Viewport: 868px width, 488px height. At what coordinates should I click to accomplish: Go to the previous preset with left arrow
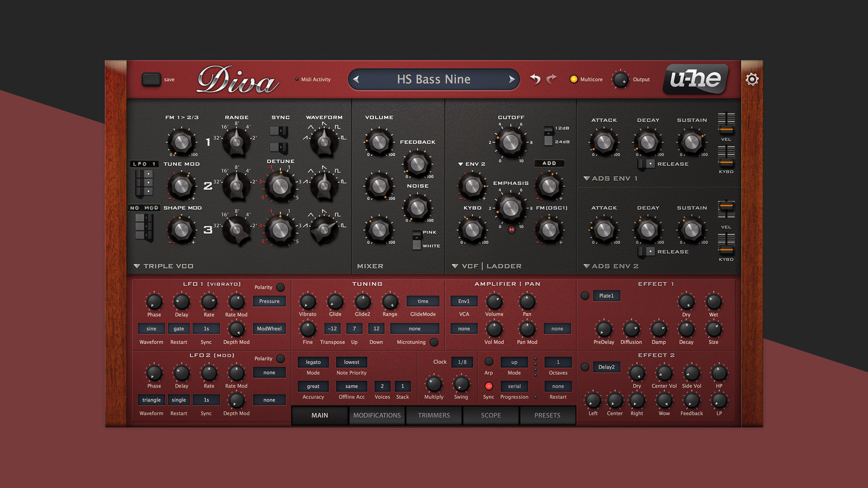coord(356,79)
